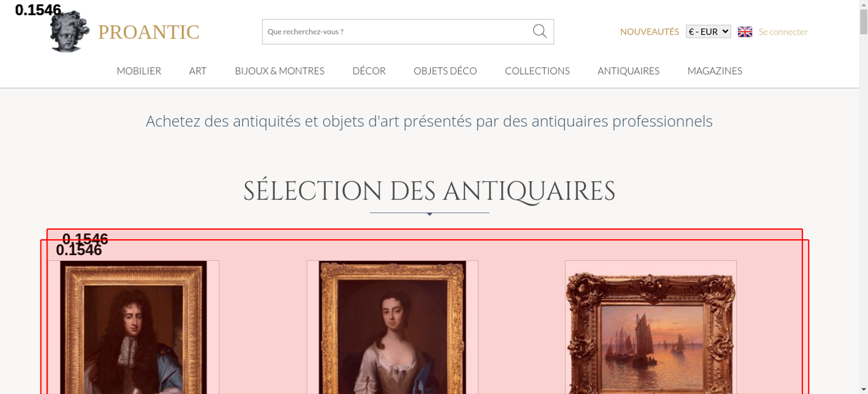Click the British flag language icon

745,32
